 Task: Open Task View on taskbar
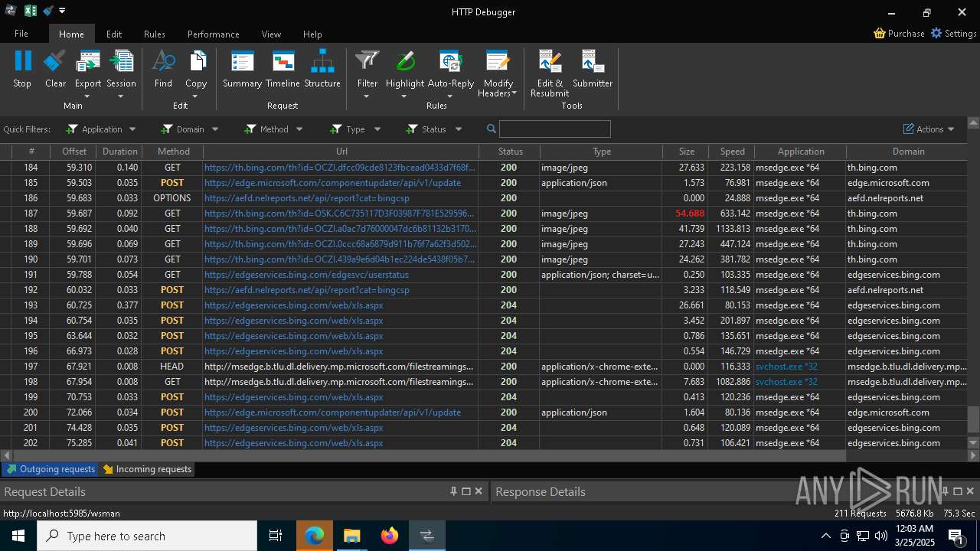pyautogui.click(x=276, y=536)
